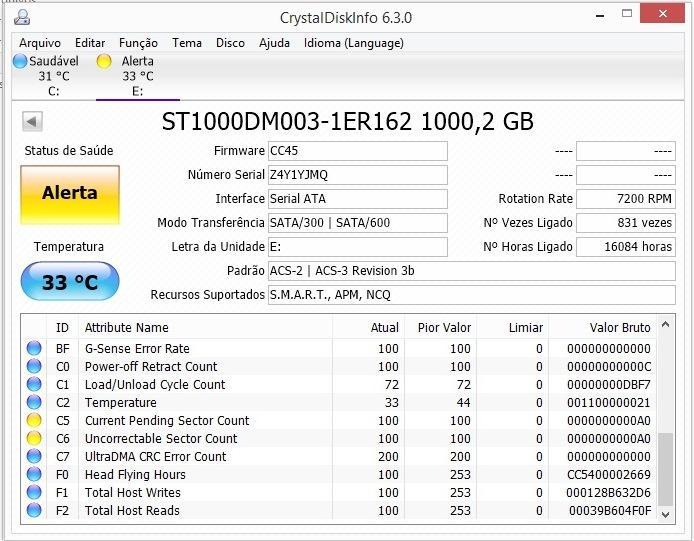Open the Função menu
Image resolution: width=694 pixels, height=541 pixels.
[x=138, y=43]
